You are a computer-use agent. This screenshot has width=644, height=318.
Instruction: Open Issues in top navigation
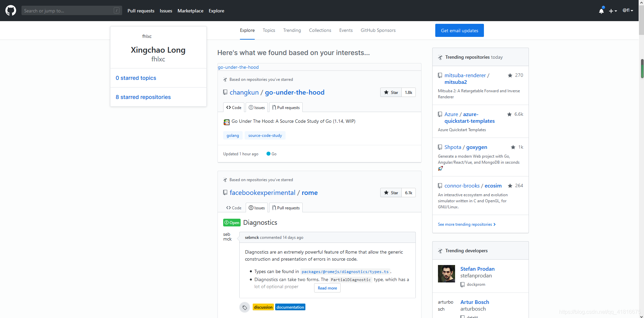[166, 11]
